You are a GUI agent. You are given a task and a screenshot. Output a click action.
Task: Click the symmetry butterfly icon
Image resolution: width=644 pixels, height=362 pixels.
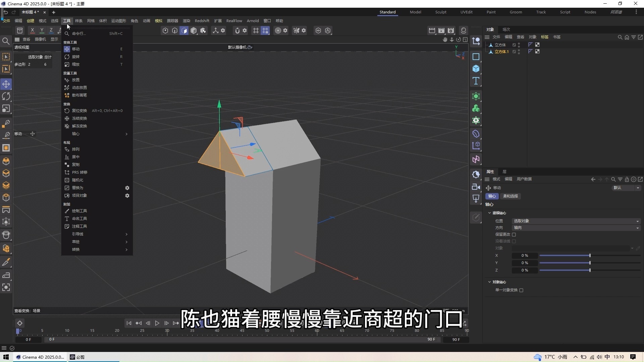[296, 31]
